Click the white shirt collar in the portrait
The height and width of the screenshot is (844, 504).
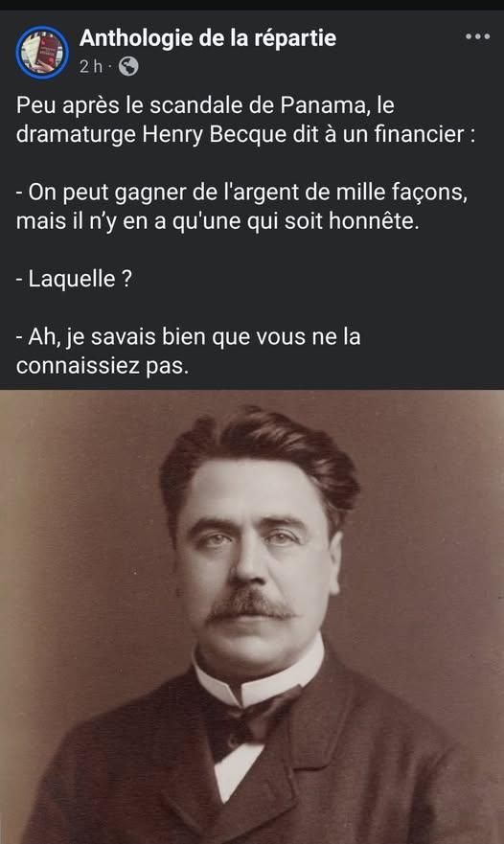(x=259, y=675)
